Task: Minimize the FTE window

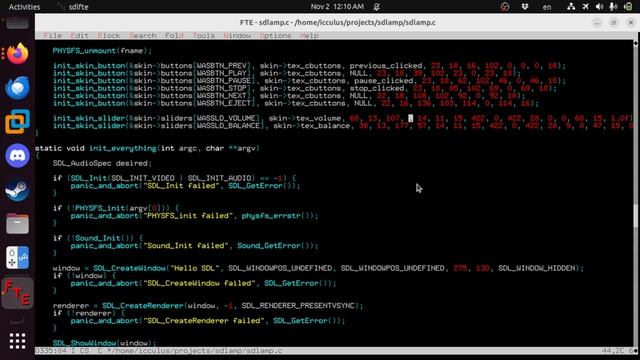Action: pyautogui.click(x=597, y=22)
